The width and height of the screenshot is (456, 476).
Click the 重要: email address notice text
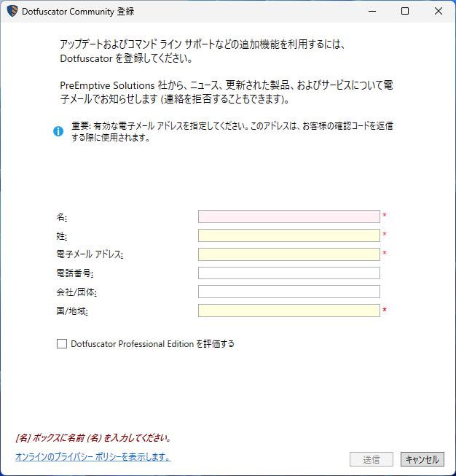click(x=232, y=131)
